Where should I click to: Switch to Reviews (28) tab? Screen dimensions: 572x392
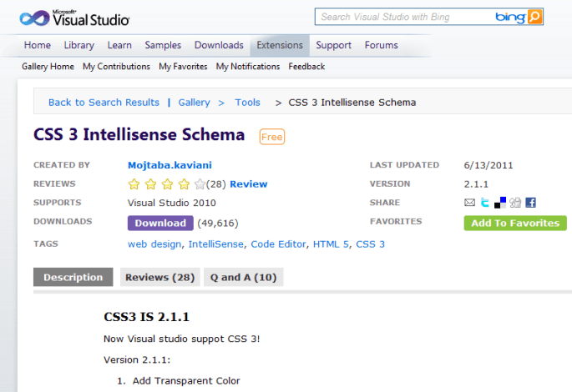click(x=159, y=277)
